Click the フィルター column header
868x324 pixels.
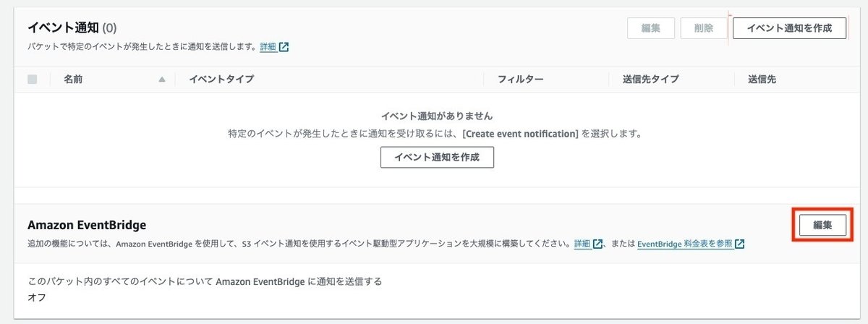[x=520, y=80]
